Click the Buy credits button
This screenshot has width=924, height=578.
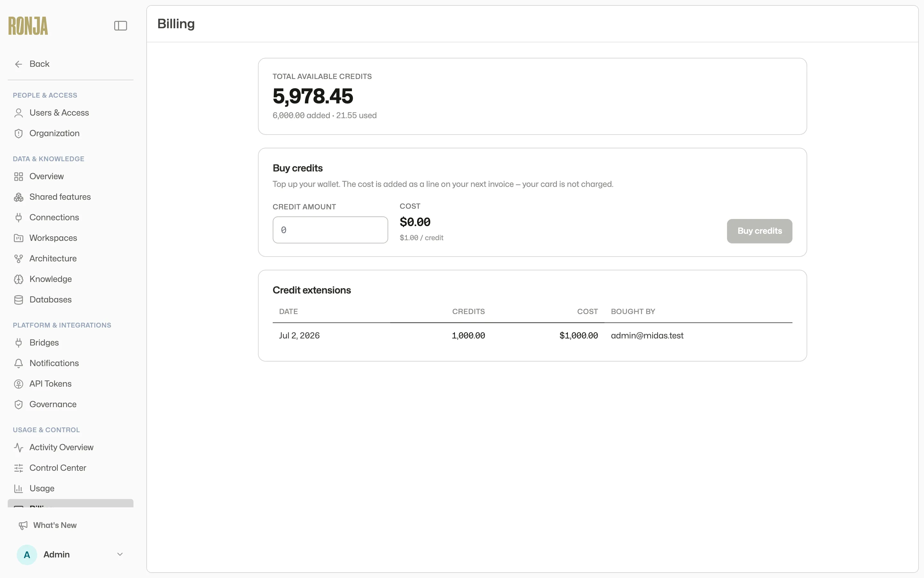[x=759, y=231]
